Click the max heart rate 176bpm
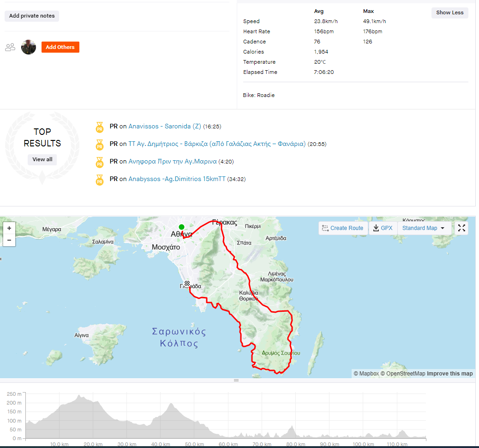 pyautogui.click(x=372, y=31)
